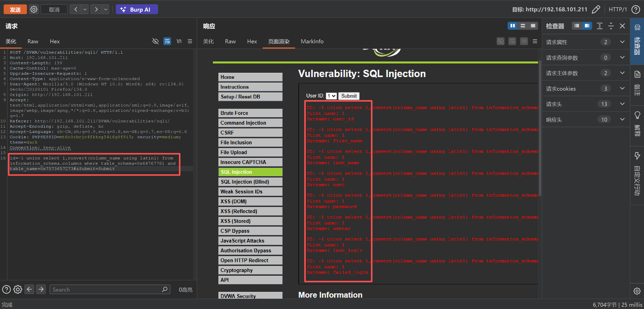The height and width of the screenshot is (309, 644).
Task: Select request Pretty (美化) tab
Action: tap(11, 41)
